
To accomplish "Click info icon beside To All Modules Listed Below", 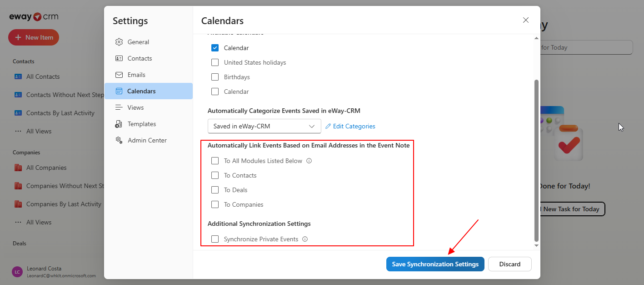I will click(309, 161).
